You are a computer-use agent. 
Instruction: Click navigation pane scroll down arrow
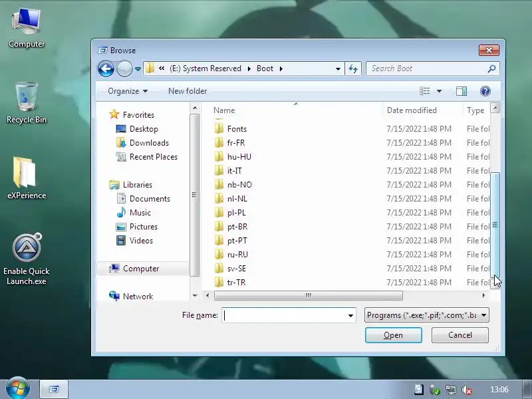coord(195,296)
